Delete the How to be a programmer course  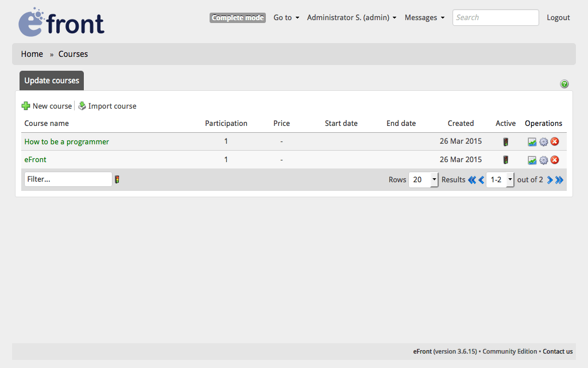tap(555, 141)
